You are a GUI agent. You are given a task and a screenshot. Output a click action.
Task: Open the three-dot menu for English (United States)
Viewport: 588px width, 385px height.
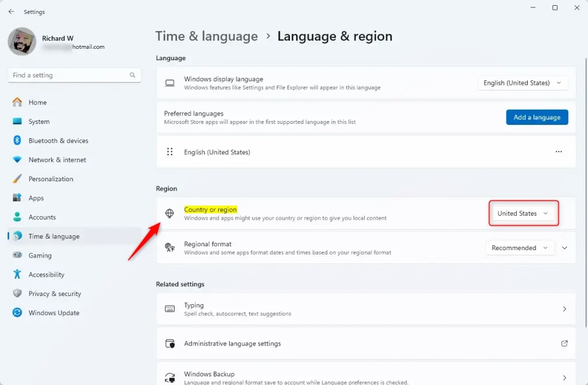[x=558, y=152]
